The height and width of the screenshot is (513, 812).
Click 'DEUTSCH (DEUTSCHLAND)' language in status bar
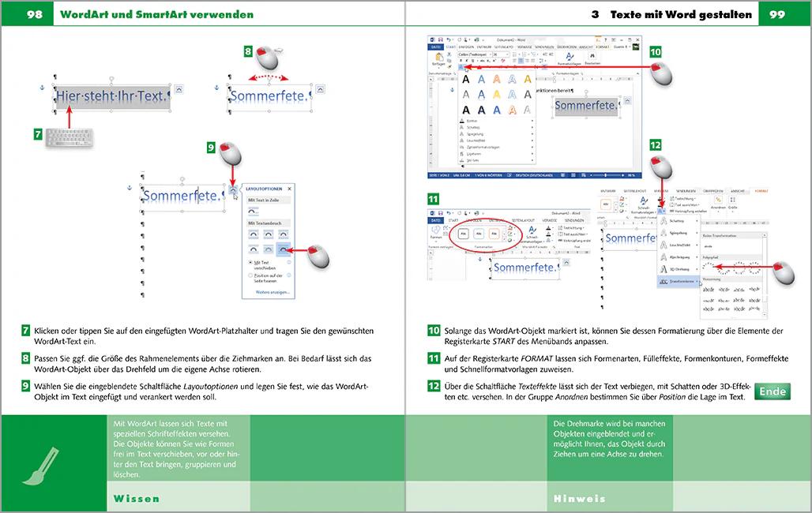pos(534,175)
